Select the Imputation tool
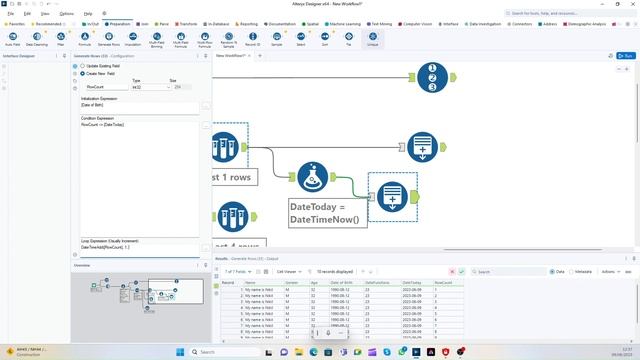Screen dimensions: 640x360 (x=133, y=39)
